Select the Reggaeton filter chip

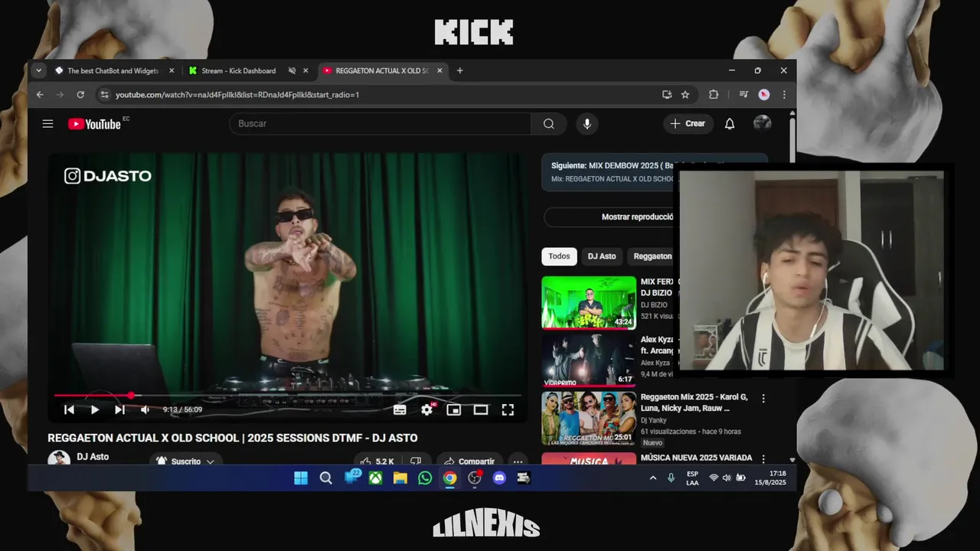pyautogui.click(x=652, y=256)
